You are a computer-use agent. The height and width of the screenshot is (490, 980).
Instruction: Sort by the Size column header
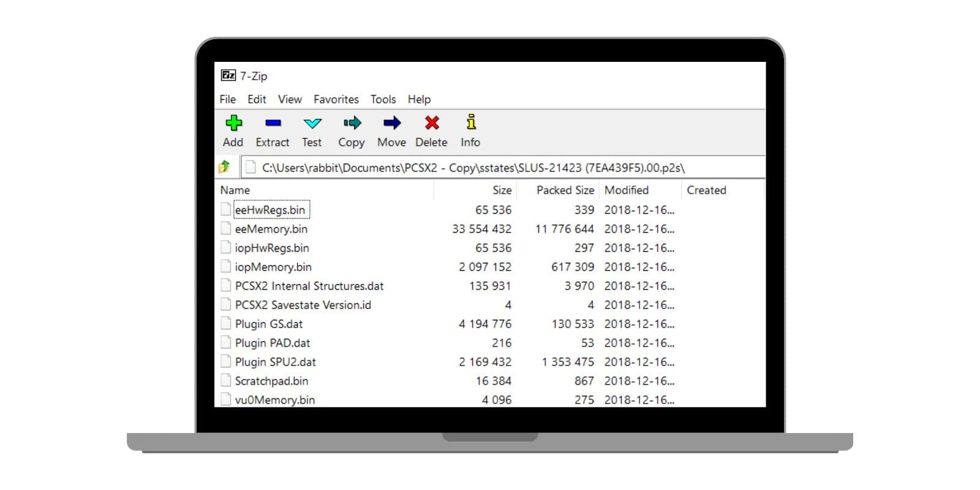(x=502, y=190)
